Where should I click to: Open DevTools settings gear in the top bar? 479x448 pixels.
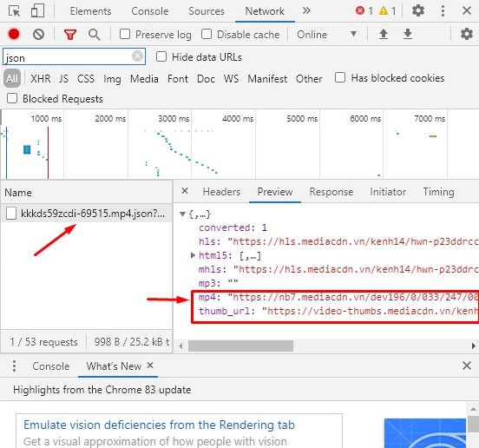[x=418, y=11]
